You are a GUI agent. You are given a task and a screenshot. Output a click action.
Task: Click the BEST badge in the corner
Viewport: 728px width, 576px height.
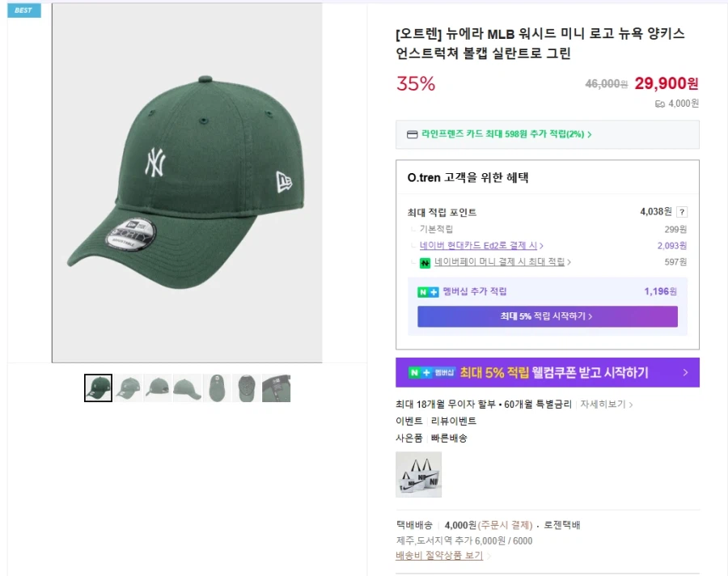click(23, 11)
